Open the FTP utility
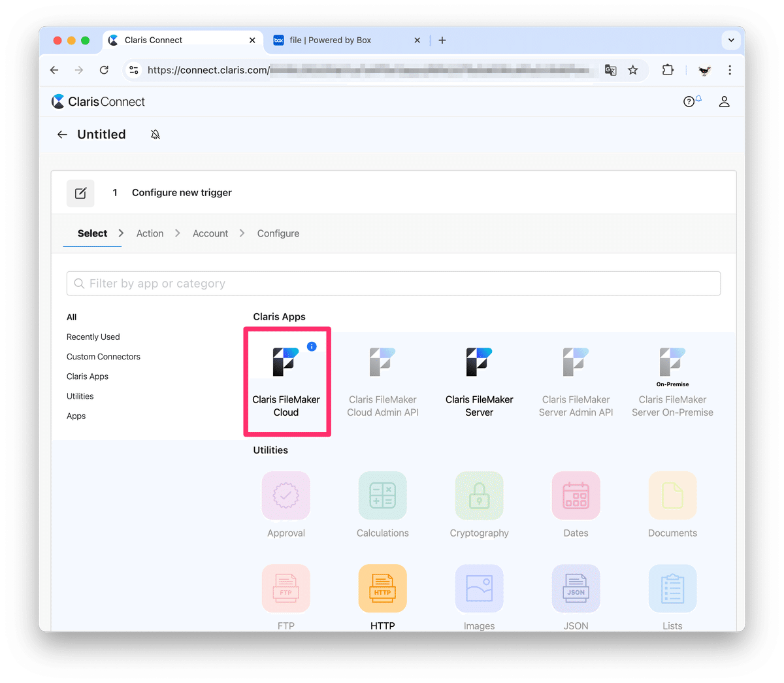The image size is (784, 683). (286, 588)
